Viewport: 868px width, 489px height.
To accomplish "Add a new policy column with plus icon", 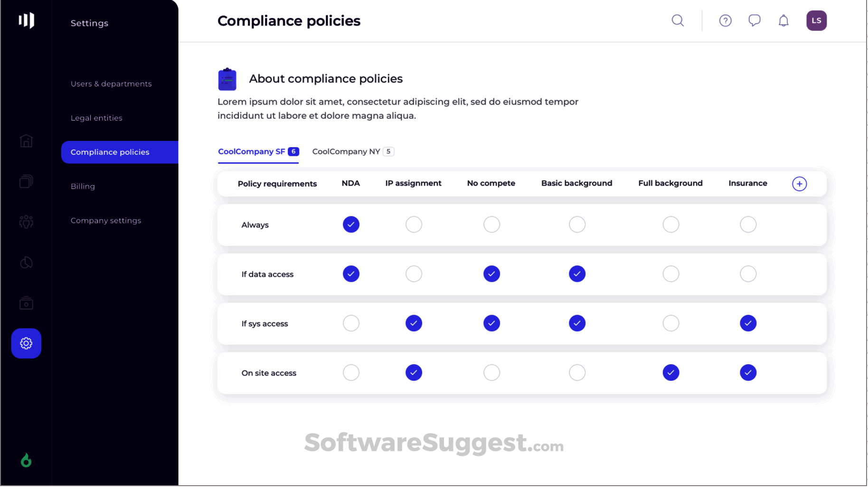I will point(799,184).
